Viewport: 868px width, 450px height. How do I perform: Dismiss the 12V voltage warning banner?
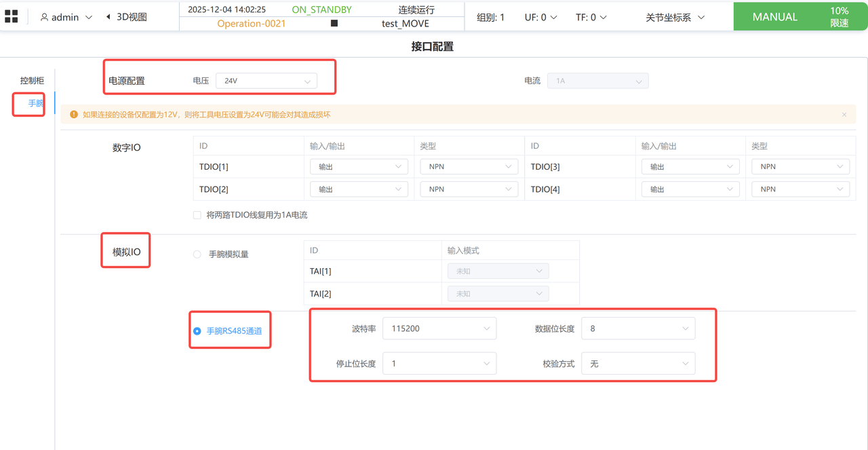[844, 115]
